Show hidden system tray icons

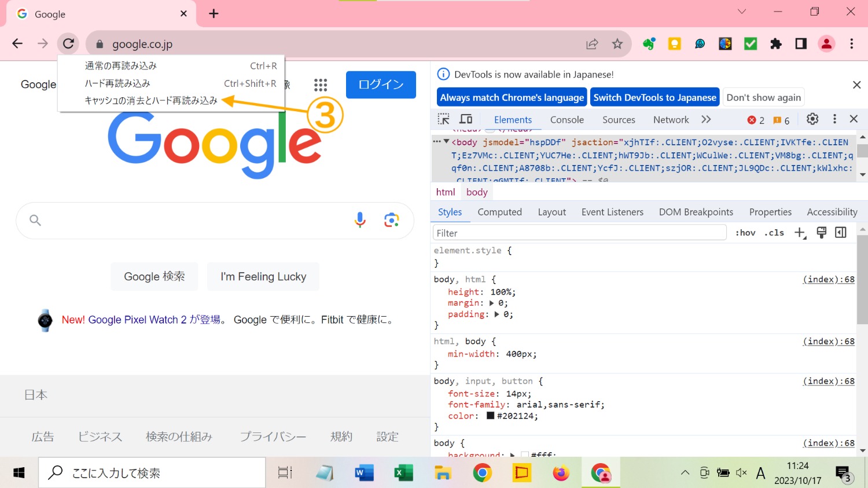tap(685, 473)
